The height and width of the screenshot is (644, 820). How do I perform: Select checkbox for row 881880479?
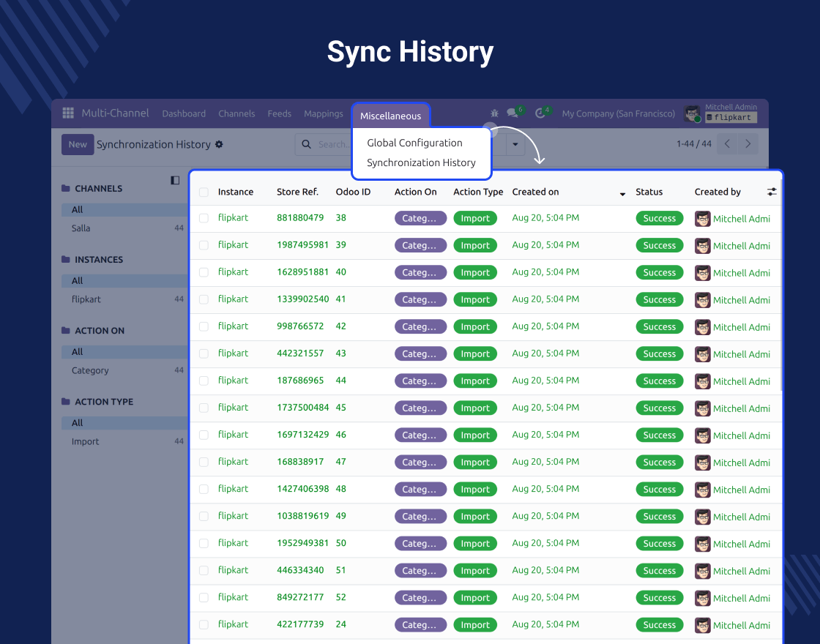point(204,218)
